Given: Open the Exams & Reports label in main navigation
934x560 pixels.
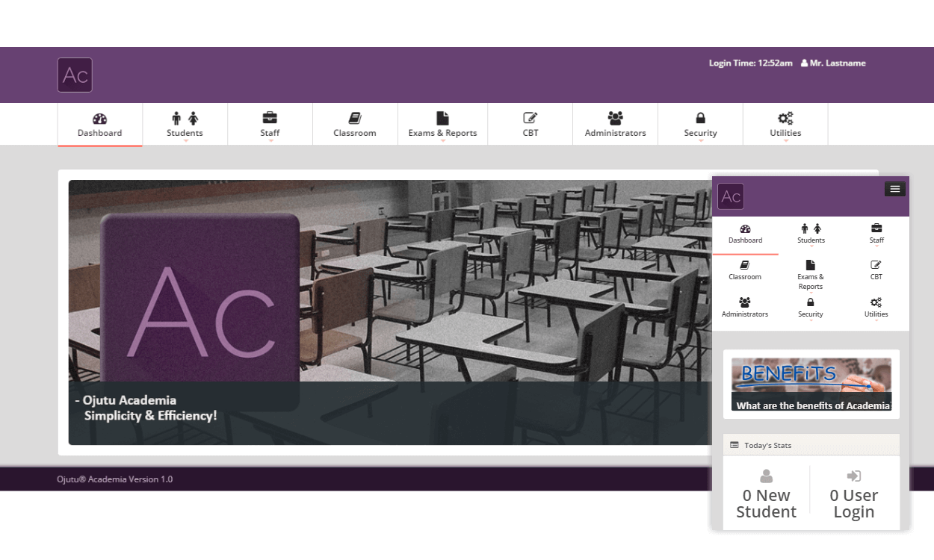Looking at the screenshot, I should point(442,133).
